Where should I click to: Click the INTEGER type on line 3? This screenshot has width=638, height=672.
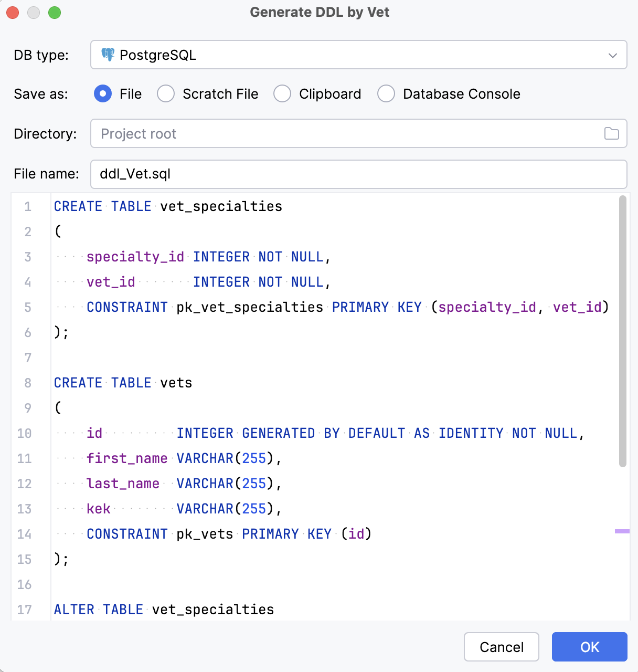(x=221, y=257)
